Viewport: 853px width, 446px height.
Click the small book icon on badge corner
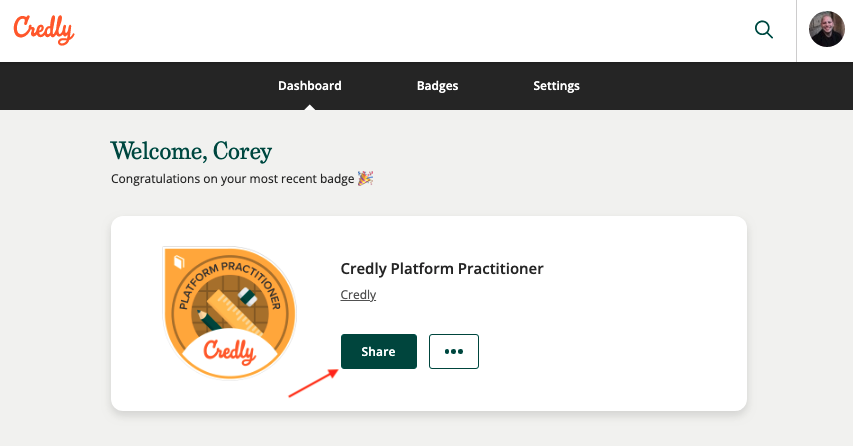179,263
